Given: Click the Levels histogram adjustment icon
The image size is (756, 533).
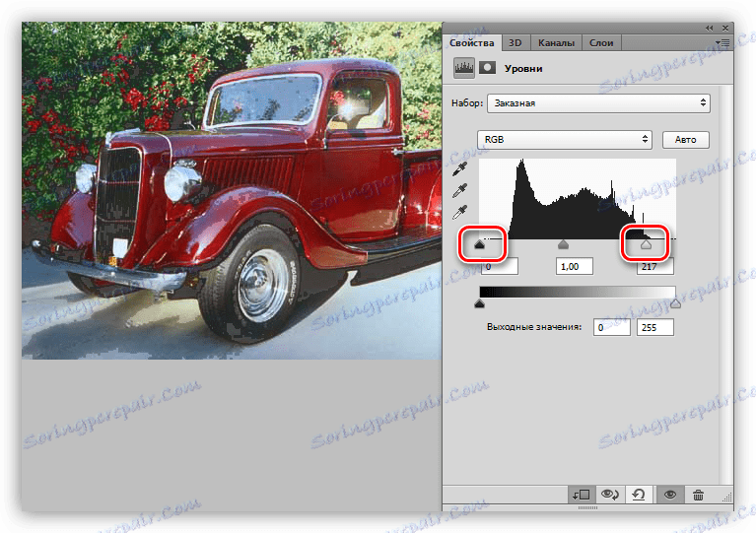Looking at the screenshot, I should point(464,68).
